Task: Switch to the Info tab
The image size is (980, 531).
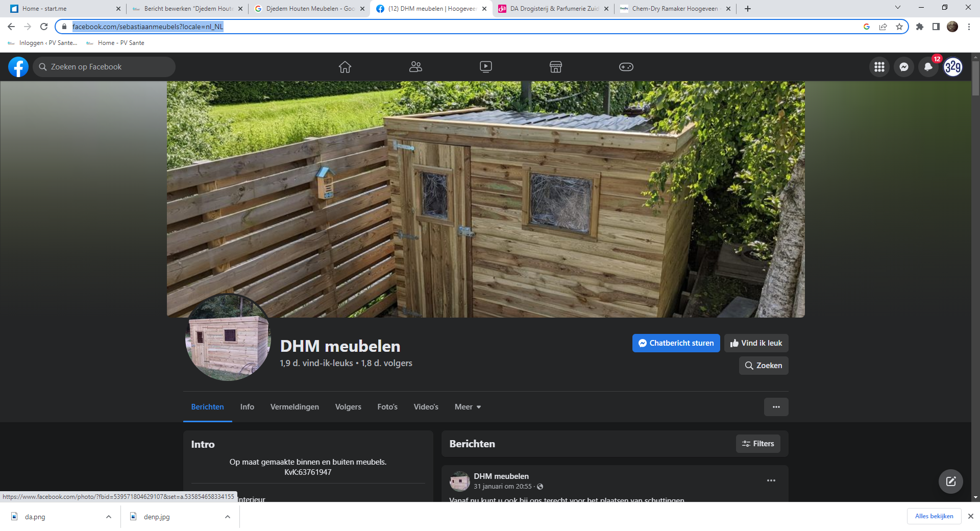Action: 247,407
